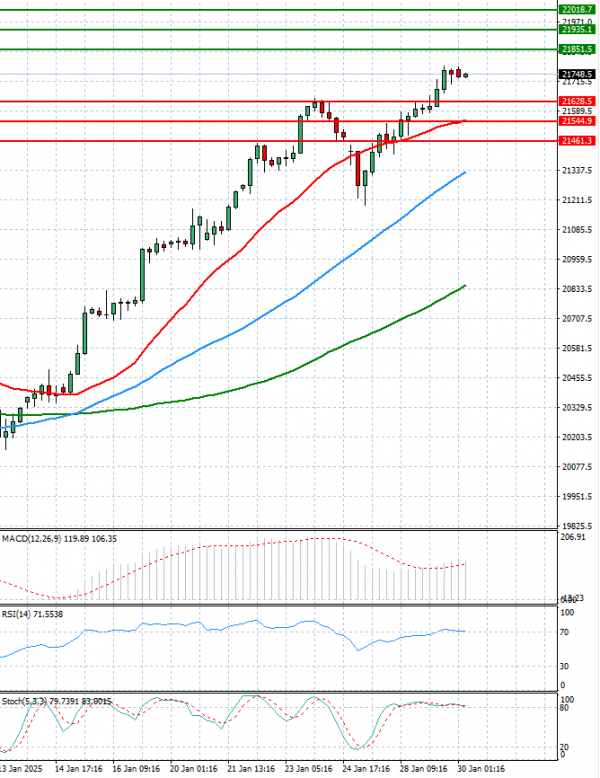Select the topmost green horizontal line at 22018.7
Viewport: 600px width, 778px height.
pyautogui.click(x=278, y=9)
